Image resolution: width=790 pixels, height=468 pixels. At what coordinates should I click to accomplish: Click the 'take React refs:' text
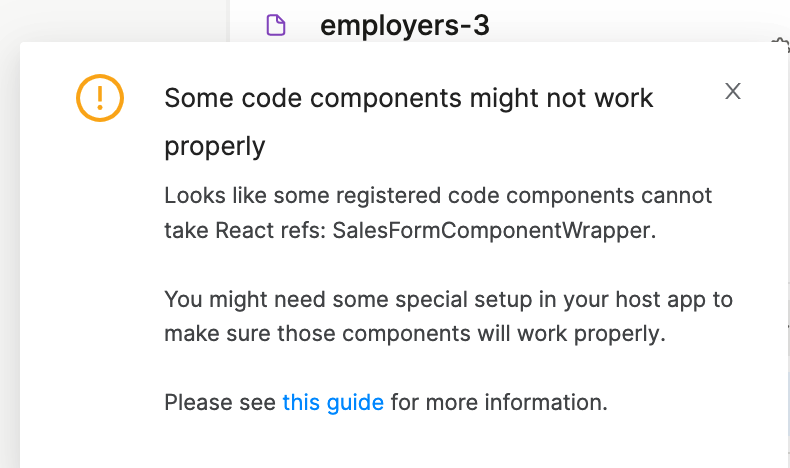click(245, 230)
